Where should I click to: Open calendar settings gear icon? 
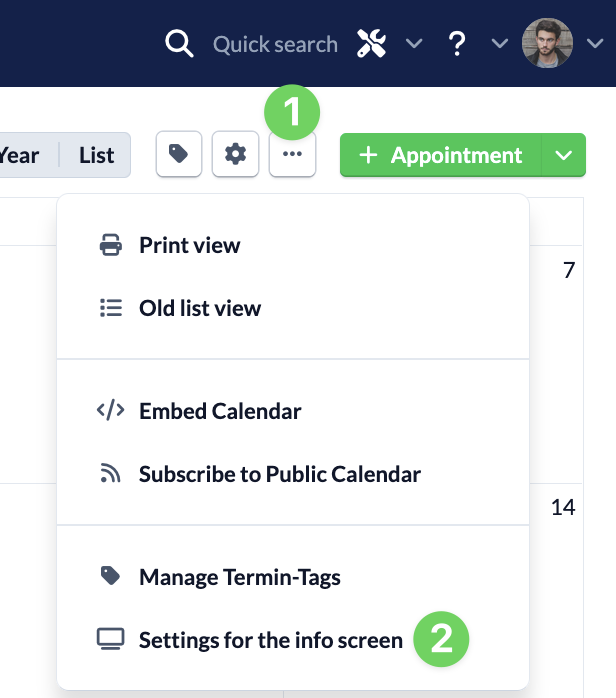coord(235,155)
